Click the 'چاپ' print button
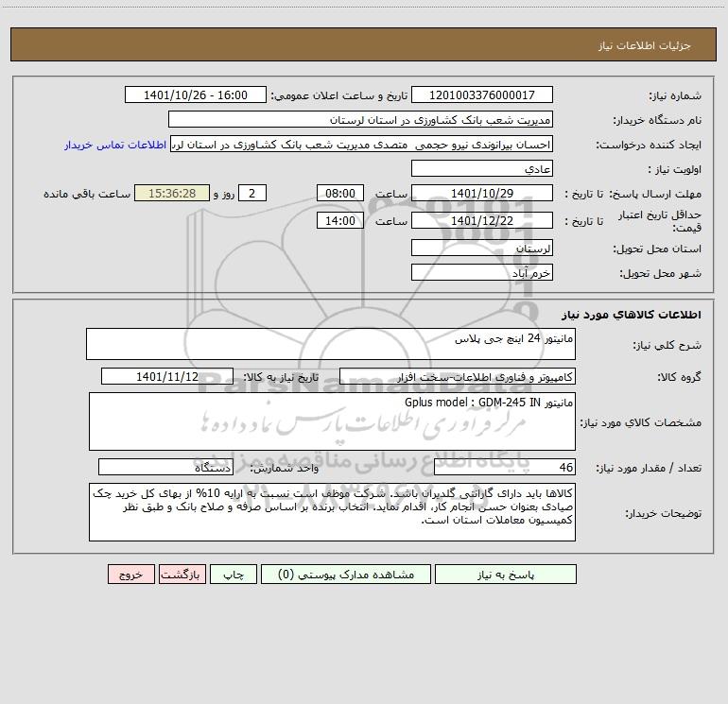728x704 pixels. 234,575
